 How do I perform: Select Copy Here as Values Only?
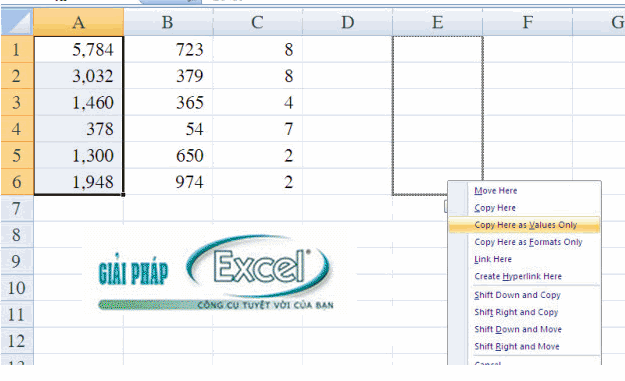[x=525, y=225]
